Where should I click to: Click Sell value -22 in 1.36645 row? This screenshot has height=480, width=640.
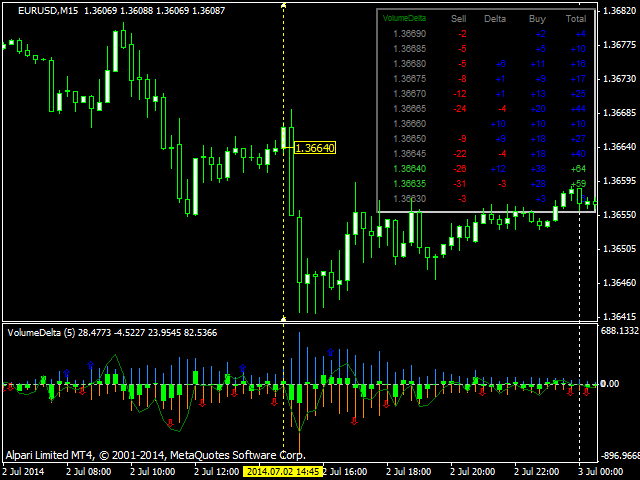[460, 154]
